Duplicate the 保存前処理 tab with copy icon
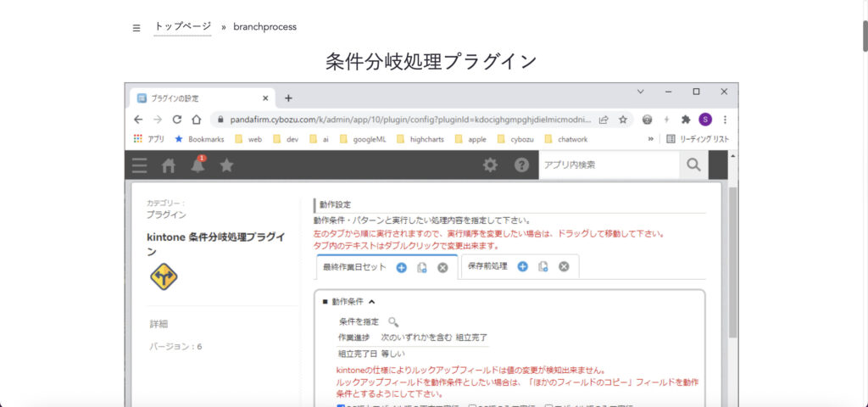This screenshot has height=407, width=868. click(x=543, y=266)
